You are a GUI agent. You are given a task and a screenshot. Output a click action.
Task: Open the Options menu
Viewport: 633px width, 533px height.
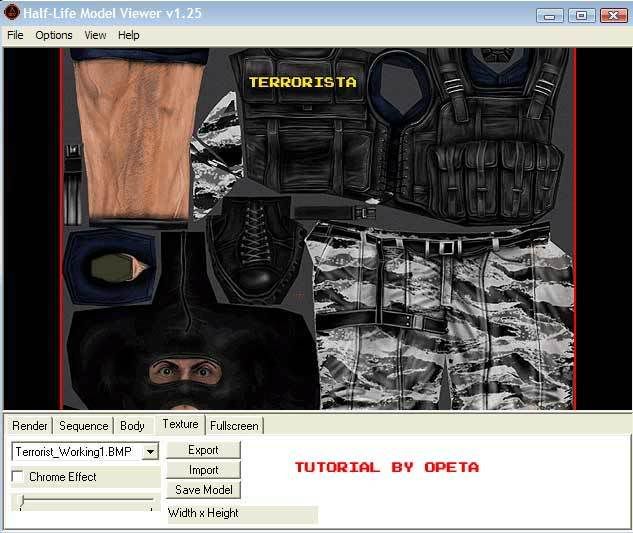54,35
